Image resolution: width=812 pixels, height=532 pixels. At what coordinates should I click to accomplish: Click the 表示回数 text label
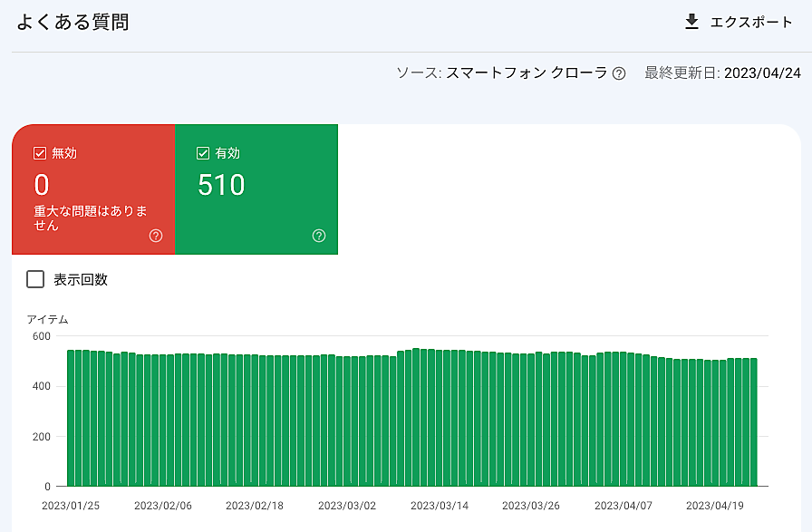(x=81, y=279)
